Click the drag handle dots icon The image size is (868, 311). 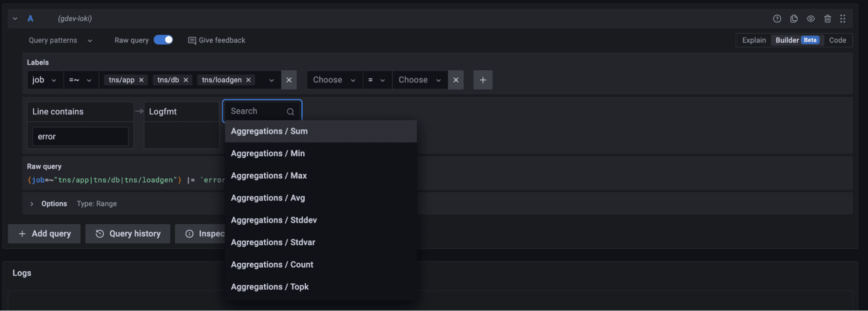tap(843, 19)
